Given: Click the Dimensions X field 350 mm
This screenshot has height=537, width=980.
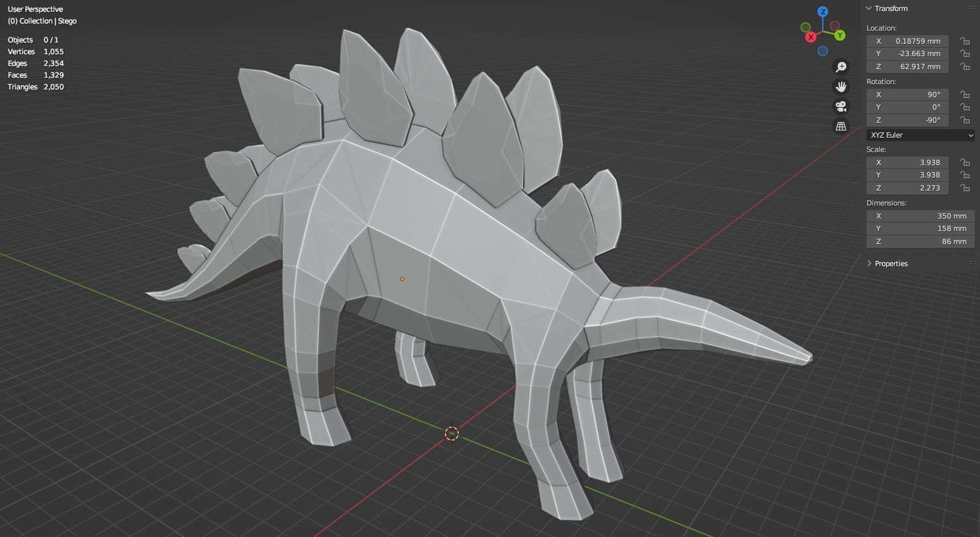Looking at the screenshot, I should (x=921, y=215).
